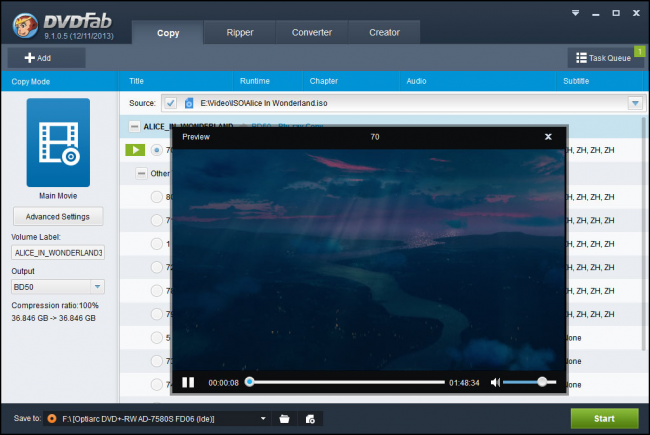Click the 36.846 GB size text
Image resolution: width=650 pixels, height=435 pixels.
(x=53, y=318)
